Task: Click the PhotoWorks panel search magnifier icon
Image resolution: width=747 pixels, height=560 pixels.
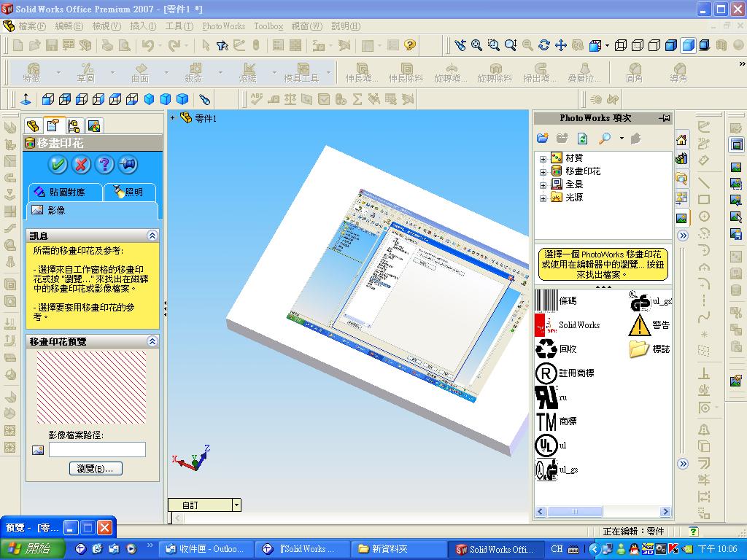Action: 605,139
